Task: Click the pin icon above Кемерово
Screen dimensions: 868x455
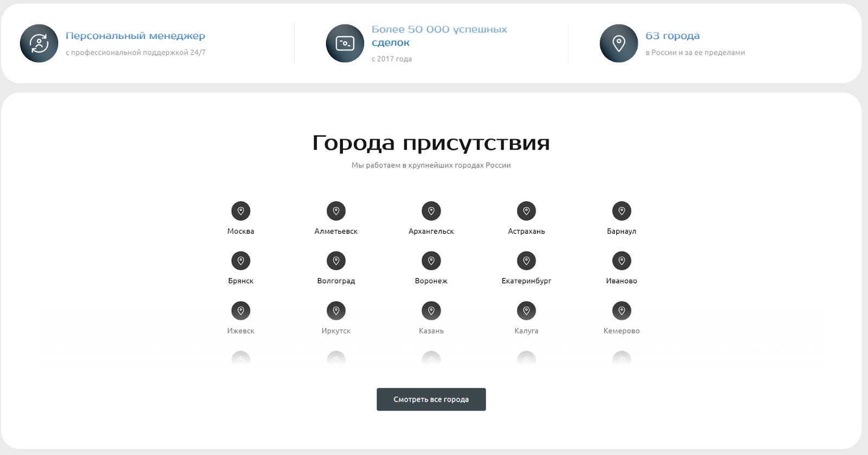Action: (622, 311)
